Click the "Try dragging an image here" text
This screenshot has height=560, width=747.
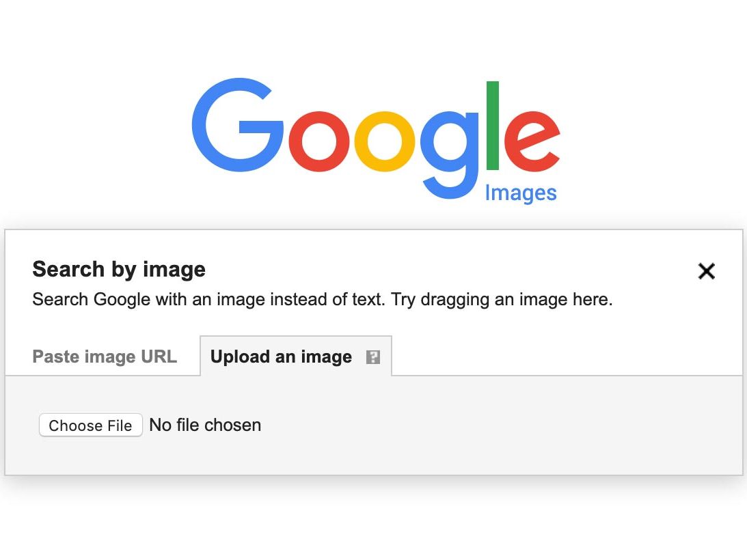click(x=502, y=299)
